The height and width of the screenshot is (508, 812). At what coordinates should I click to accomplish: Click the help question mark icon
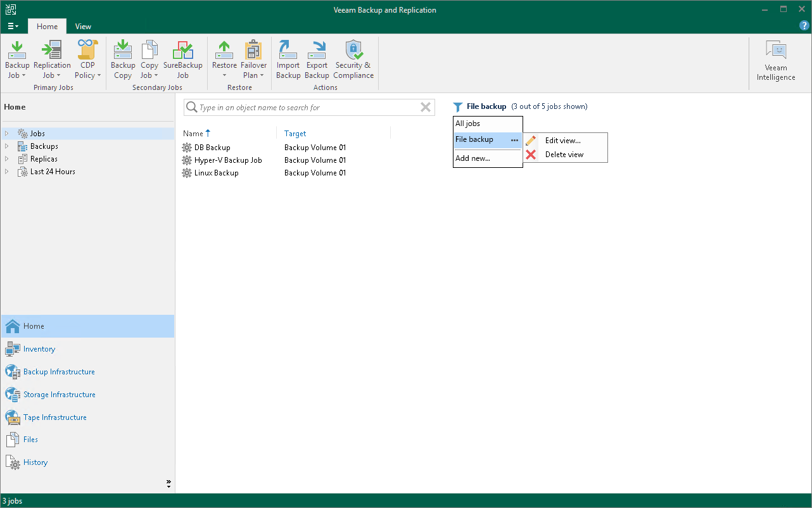point(804,26)
